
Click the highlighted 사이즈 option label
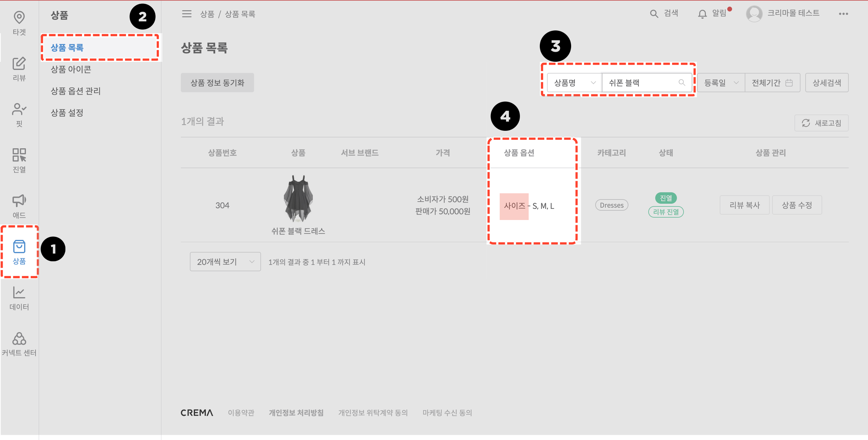(x=514, y=206)
